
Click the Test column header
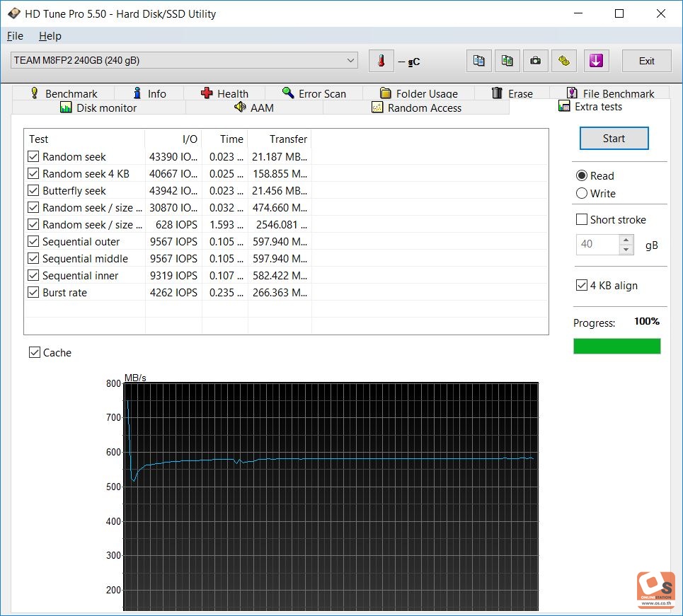coord(84,139)
